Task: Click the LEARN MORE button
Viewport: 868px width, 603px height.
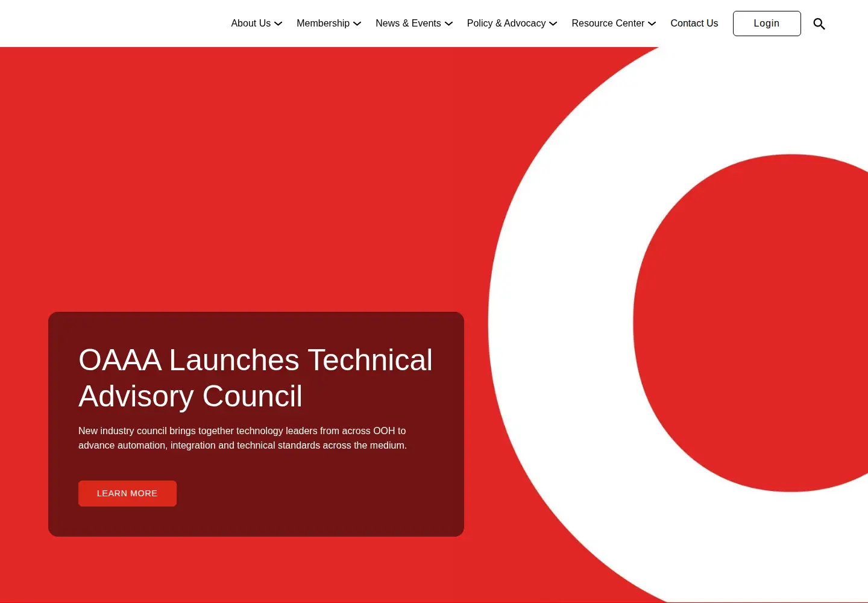Action: [x=127, y=493]
